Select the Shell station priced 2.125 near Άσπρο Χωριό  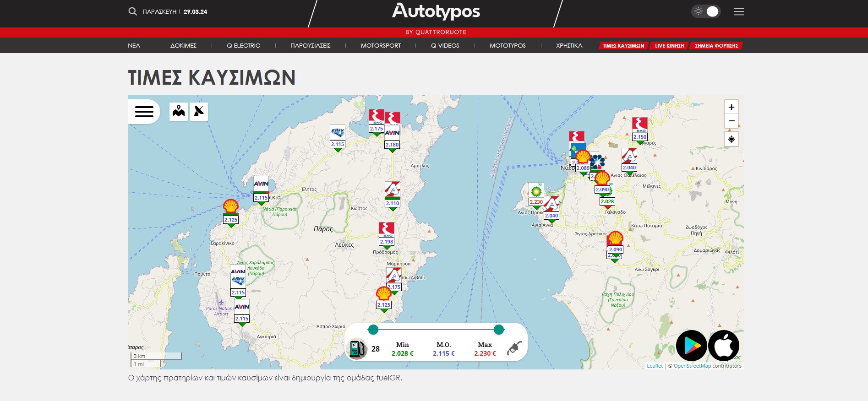(384, 298)
